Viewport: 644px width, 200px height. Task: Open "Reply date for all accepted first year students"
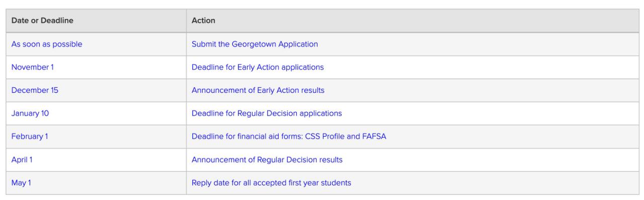click(271, 183)
